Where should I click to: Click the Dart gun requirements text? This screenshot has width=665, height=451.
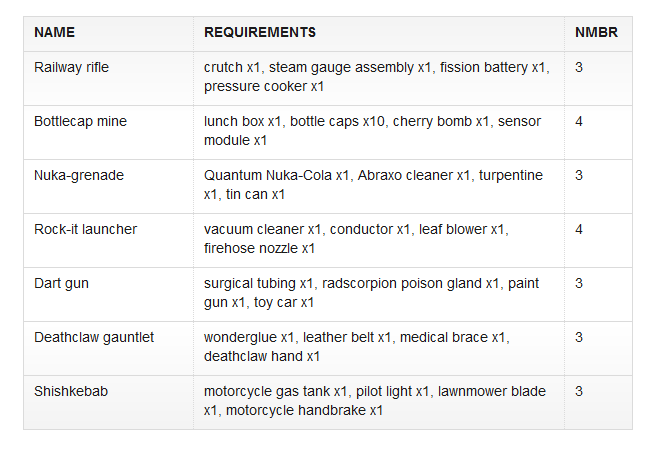371,293
